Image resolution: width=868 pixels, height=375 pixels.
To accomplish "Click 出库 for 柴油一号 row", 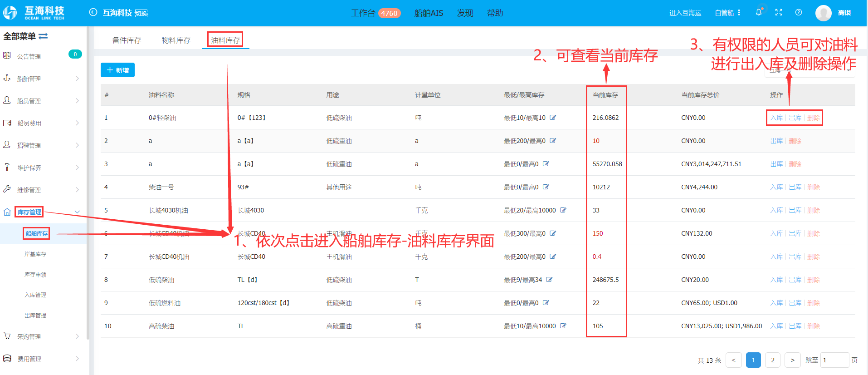I will pyautogui.click(x=795, y=187).
